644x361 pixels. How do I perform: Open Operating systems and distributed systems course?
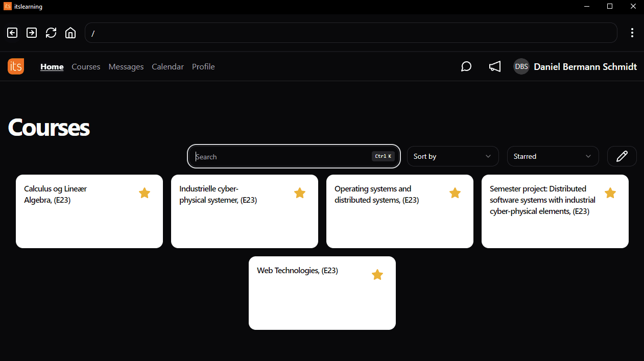coord(400,211)
